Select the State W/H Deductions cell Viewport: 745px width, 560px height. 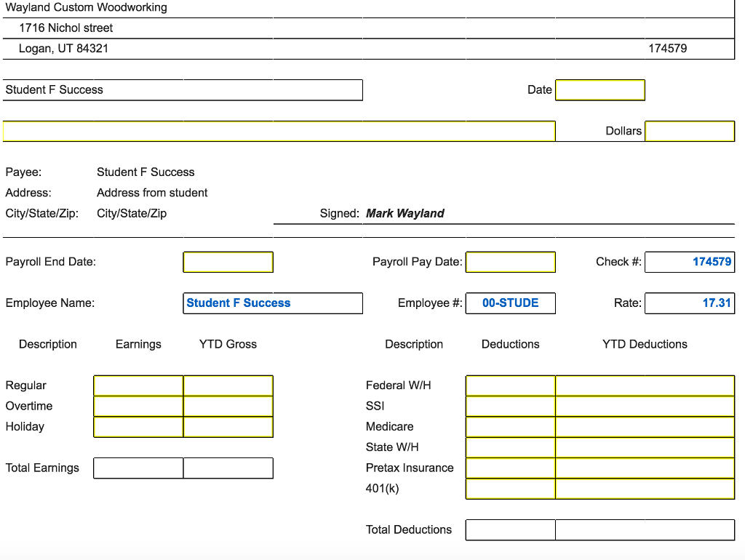pyautogui.click(x=510, y=447)
